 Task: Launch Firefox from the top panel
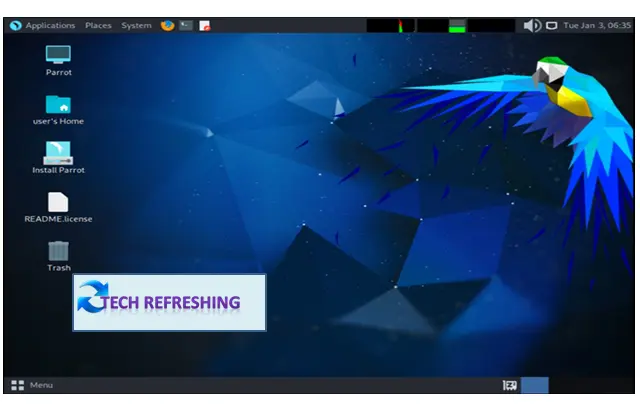pyautogui.click(x=167, y=25)
